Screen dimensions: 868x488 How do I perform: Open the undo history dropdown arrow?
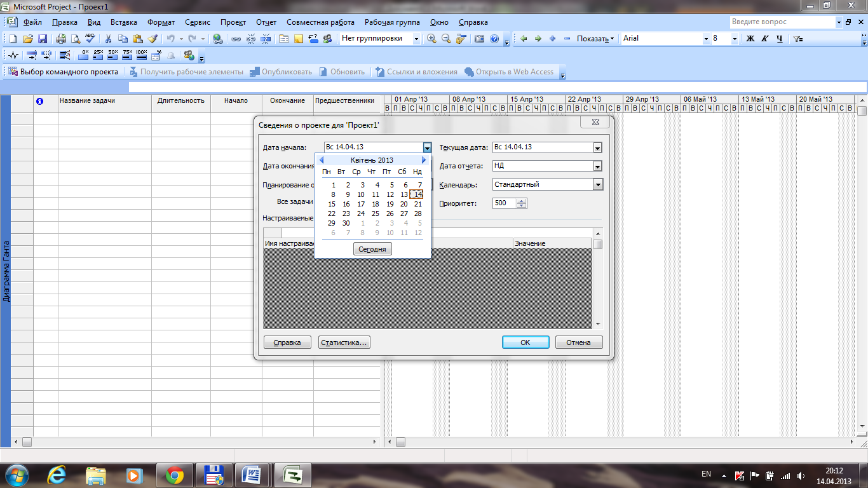pos(181,39)
